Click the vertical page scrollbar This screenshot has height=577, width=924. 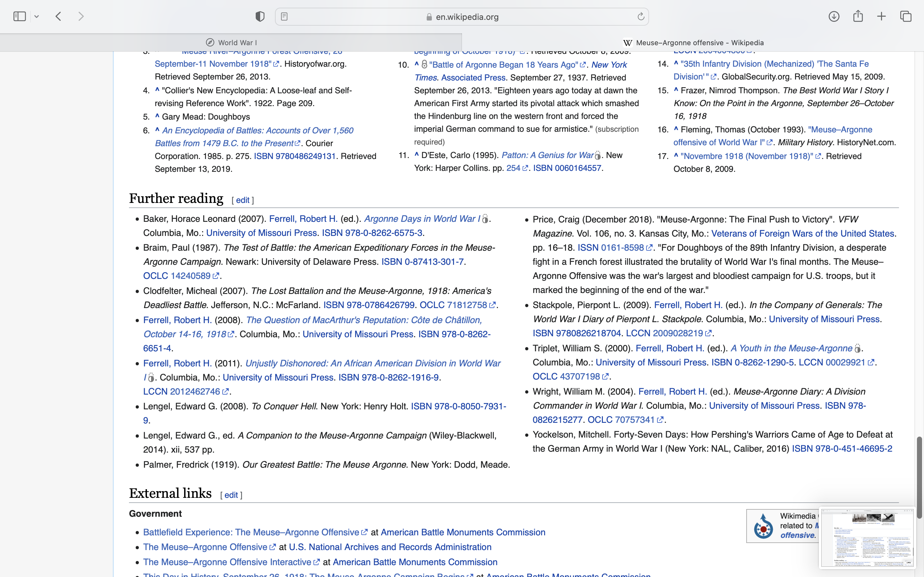tap(920, 477)
